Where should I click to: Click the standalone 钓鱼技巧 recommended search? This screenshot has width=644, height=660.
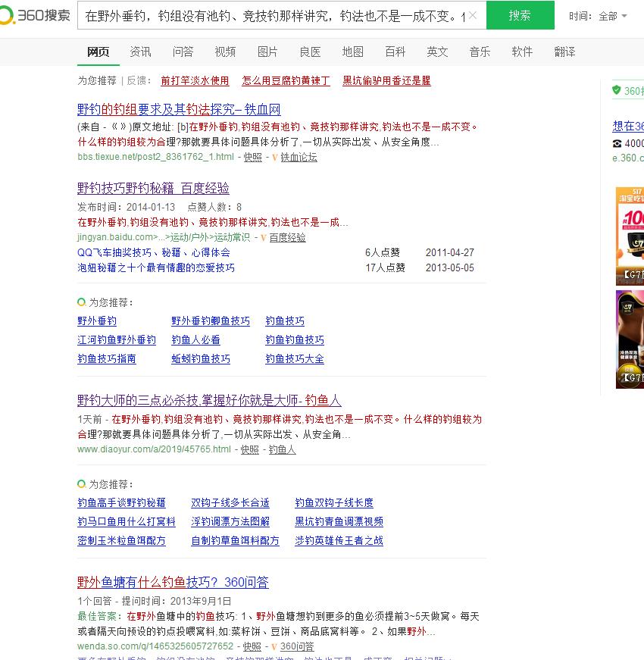pos(285,321)
